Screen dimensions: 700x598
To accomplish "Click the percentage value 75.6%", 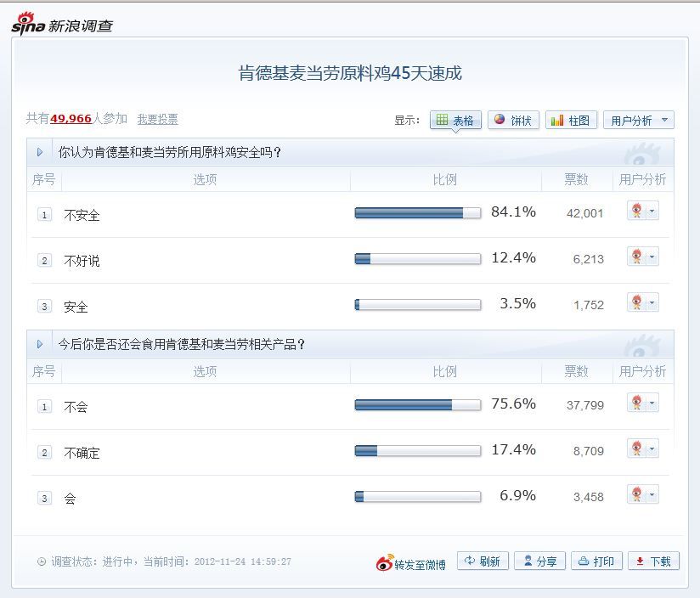I will [513, 403].
